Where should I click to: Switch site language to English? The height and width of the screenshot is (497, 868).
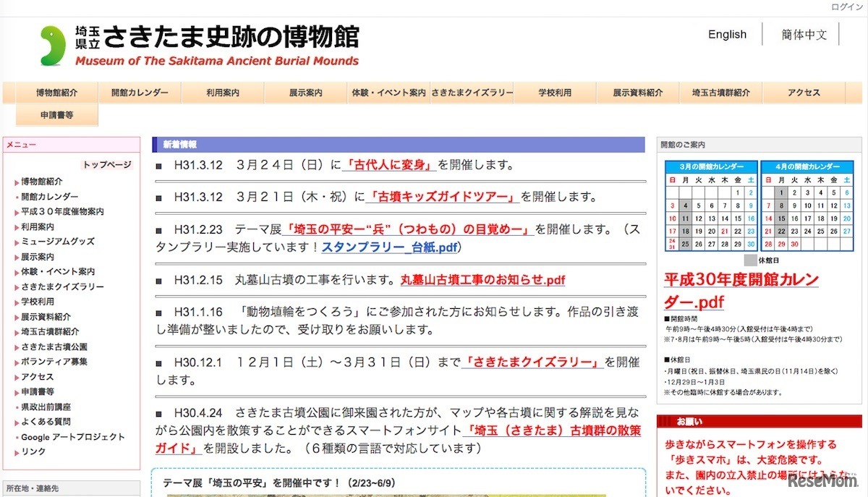727,35
